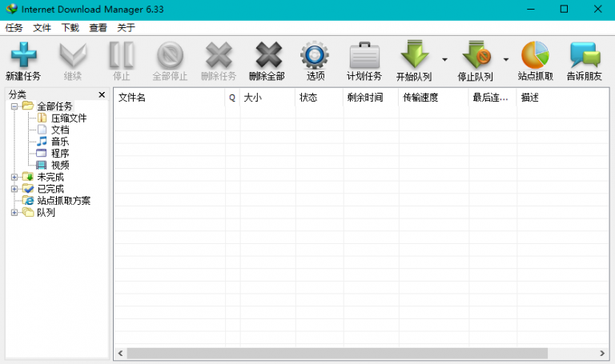Collapse the 全部任务 tree node
The width and height of the screenshot is (615, 364).
pos(14,106)
